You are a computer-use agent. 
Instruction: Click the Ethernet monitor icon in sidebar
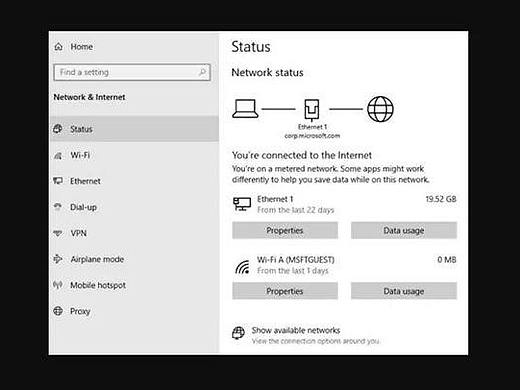click(x=58, y=181)
